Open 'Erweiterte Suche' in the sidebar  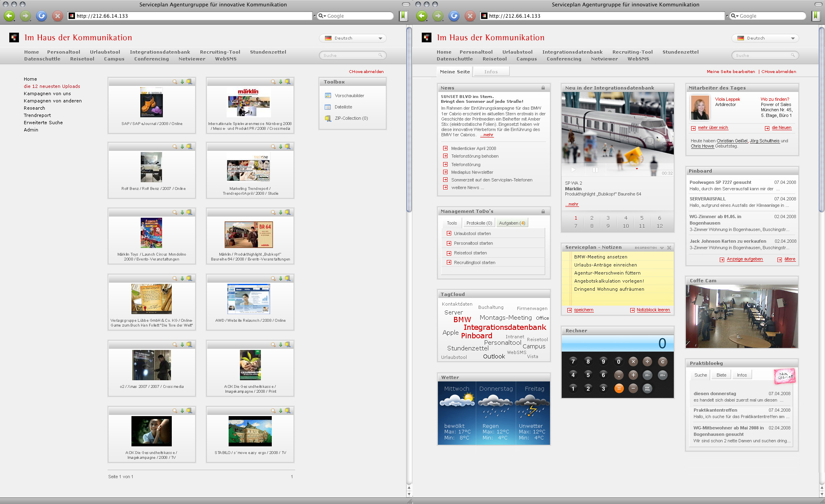[x=43, y=123]
